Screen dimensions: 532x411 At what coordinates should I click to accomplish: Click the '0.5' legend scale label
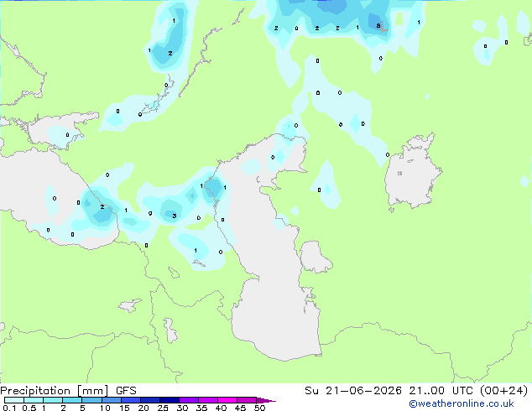pos(29,408)
